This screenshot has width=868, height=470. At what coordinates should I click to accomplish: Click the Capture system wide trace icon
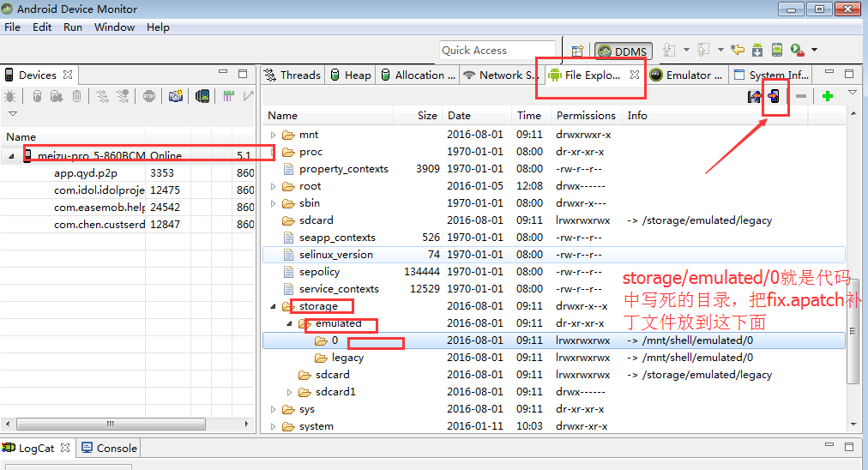(229, 96)
